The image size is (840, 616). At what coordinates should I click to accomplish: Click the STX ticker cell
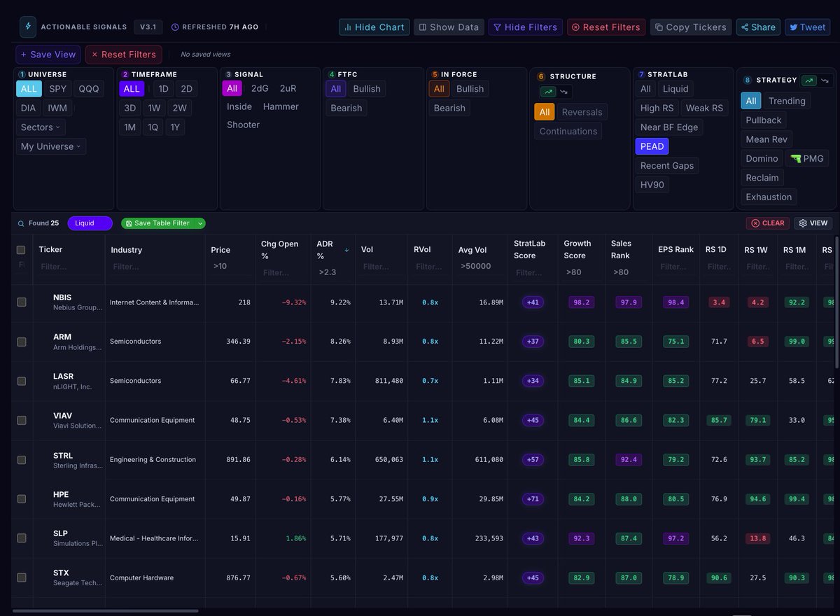pos(69,577)
